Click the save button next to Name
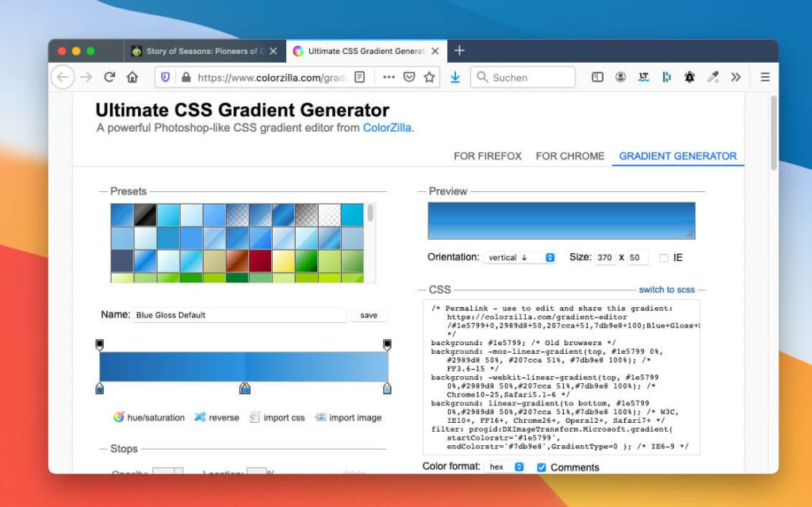812x507 pixels. coord(368,314)
